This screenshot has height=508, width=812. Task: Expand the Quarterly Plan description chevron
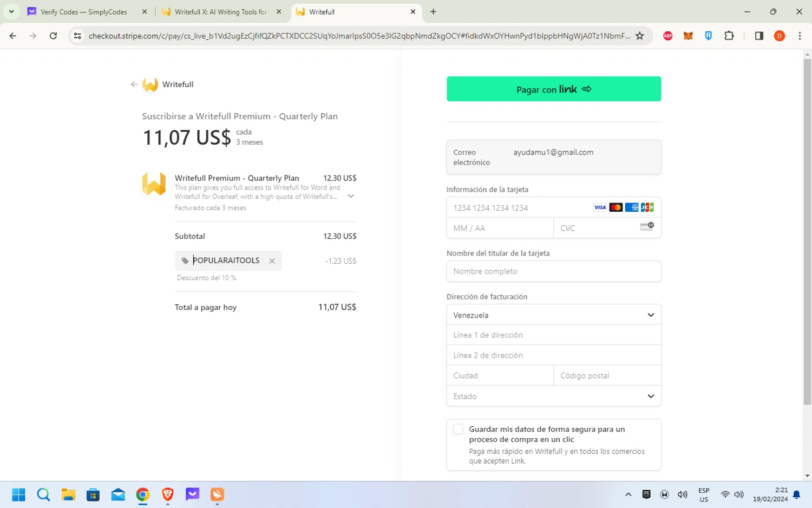tap(351, 196)
